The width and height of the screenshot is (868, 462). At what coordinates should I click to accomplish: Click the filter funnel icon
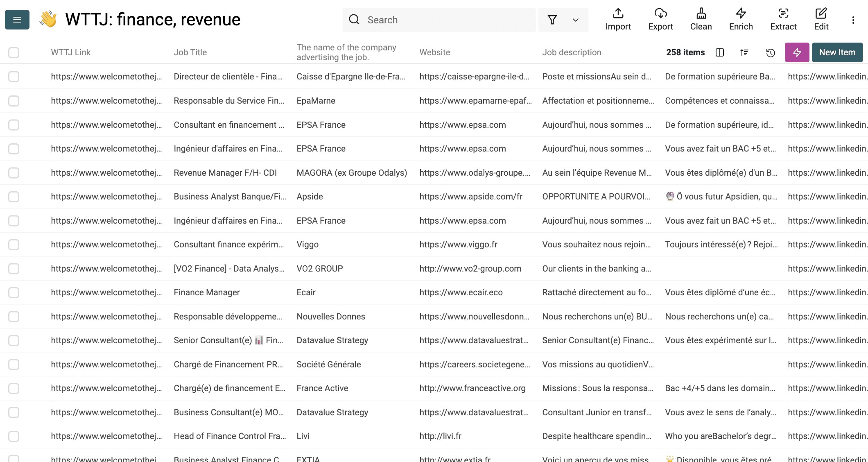tap(552, 20)
